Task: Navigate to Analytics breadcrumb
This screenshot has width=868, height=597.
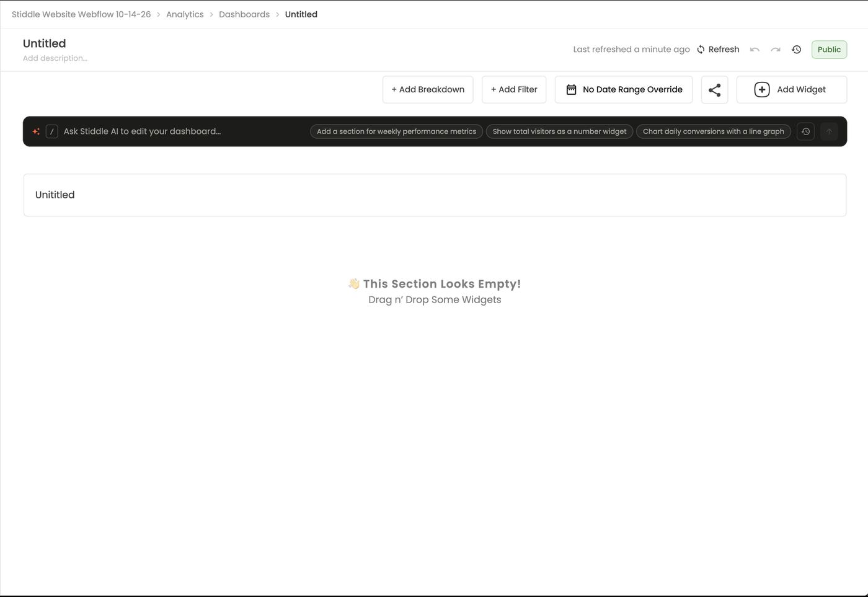Action: coord(185,14)
